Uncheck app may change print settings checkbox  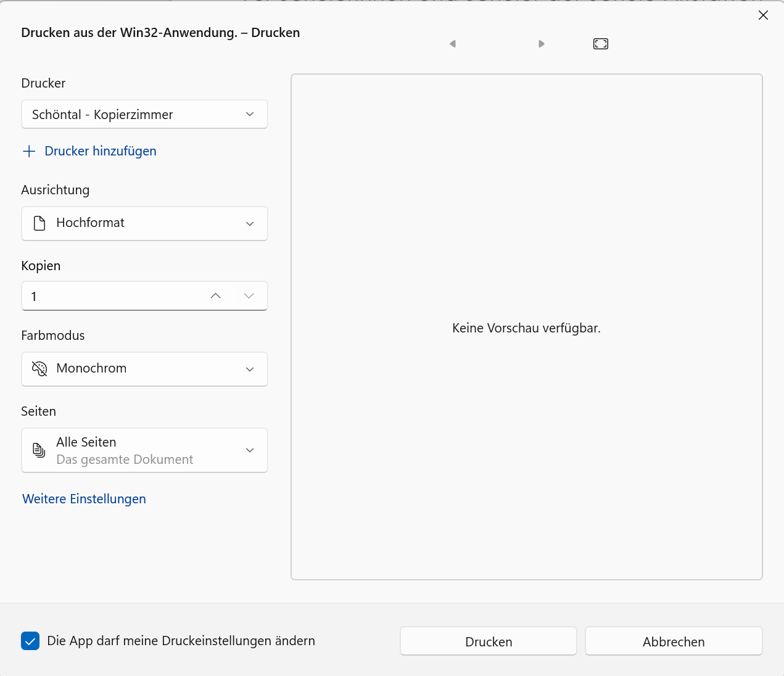30,641
